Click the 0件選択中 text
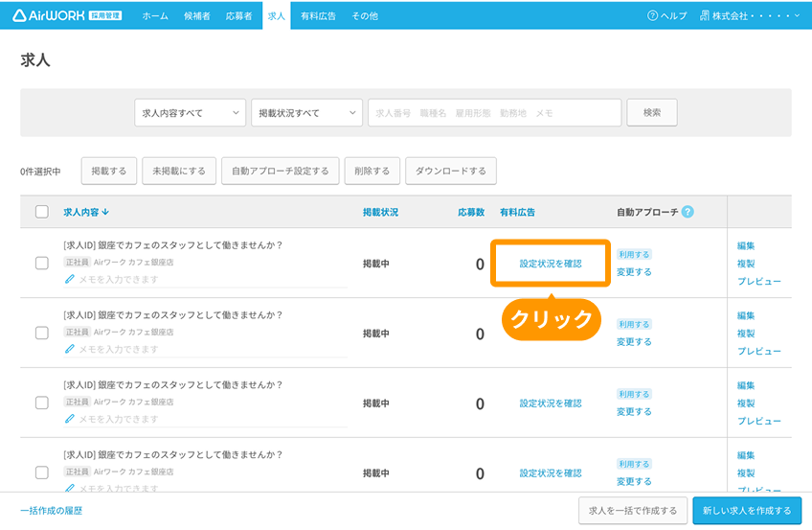This screenshot has height=530, width=812. point(40,172)
